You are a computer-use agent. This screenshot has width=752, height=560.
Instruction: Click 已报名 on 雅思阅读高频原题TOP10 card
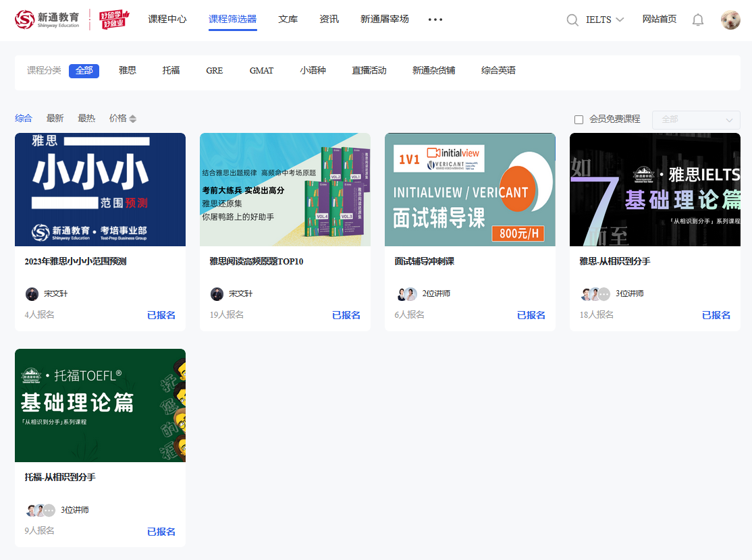coord(346,315)
